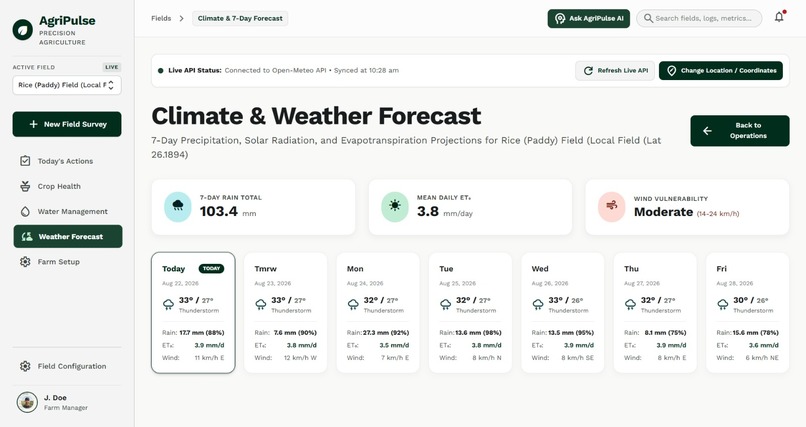This screenshot has height=427, width=806.
Task: Click the TODAY badge on Today card
Action: [x=211, y=268]
